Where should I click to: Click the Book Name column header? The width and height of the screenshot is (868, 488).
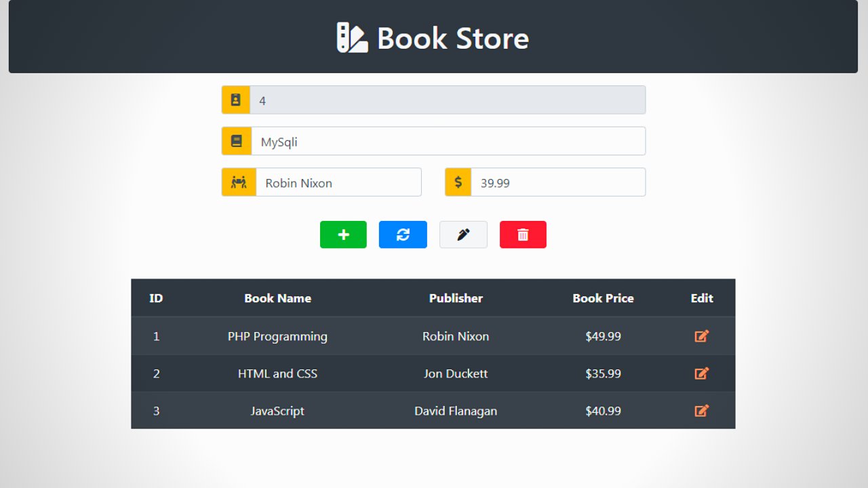277,298
